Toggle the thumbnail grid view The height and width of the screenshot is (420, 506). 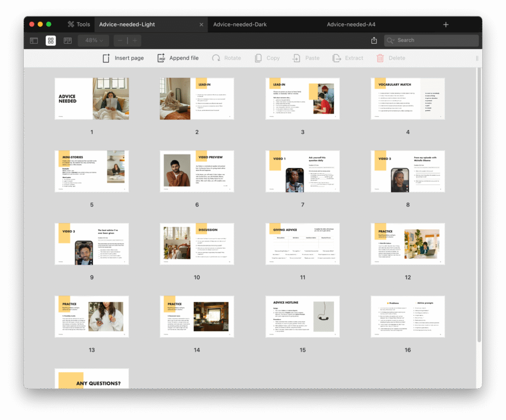[51, 41]
